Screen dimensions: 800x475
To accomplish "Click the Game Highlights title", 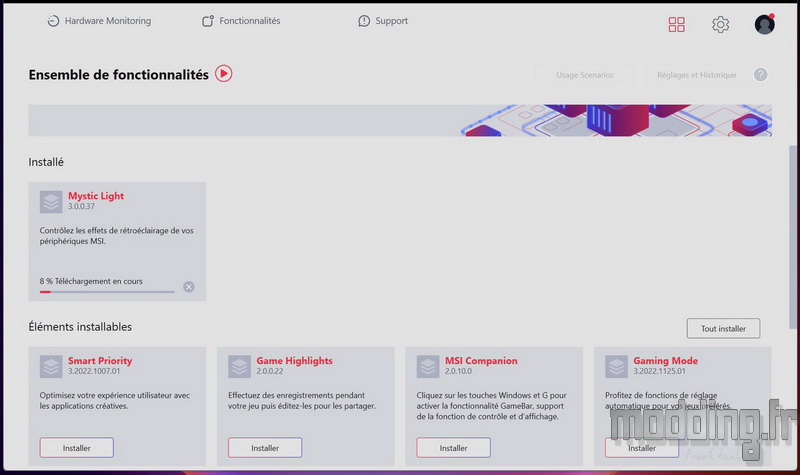I will point(294,361).
